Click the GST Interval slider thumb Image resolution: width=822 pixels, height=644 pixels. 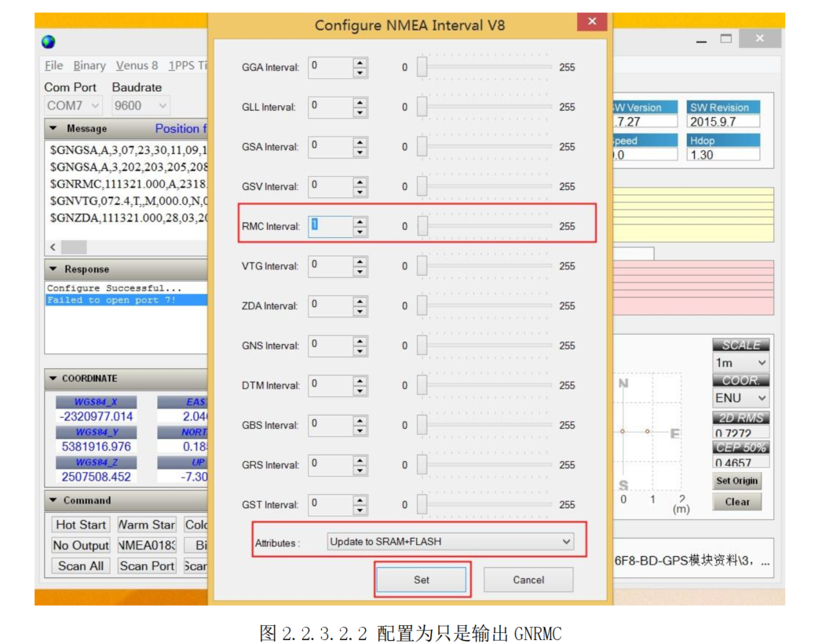[x=422, y=504]
